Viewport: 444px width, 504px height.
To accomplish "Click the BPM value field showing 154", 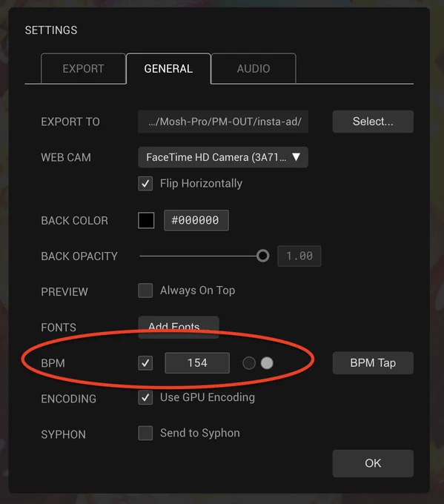I will coord(197,363).
